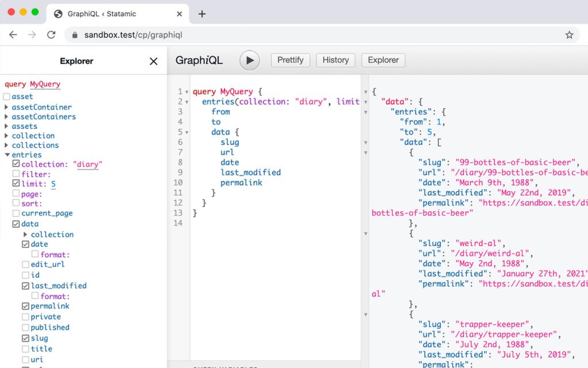
Task: Click "trapper-keeper" slug value in results
Action: (492, 324)
